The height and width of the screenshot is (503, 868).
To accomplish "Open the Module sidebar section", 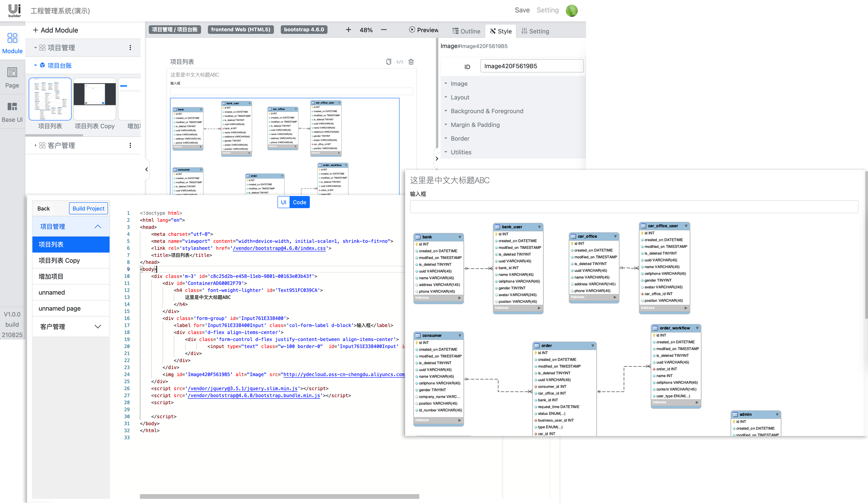I will (x=12, y=43).
